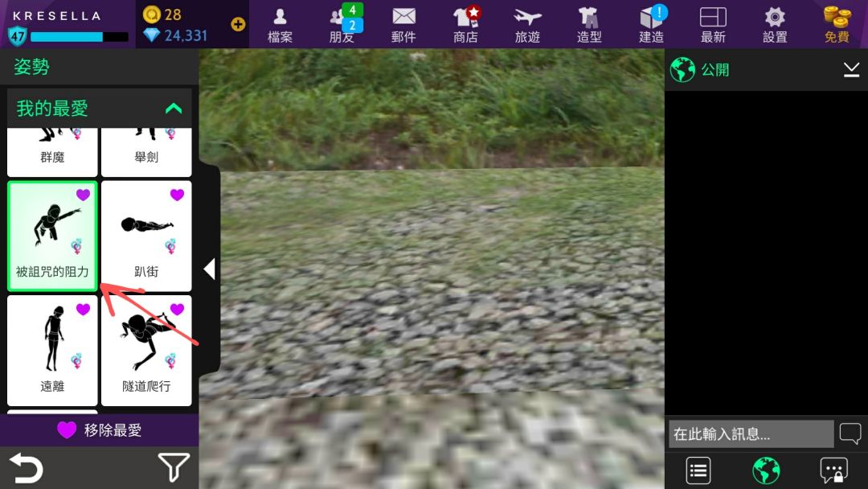The width and height of the screenshot is (868, 489).
Task: Open the 旅遊 travel menu
Action: 527,25
